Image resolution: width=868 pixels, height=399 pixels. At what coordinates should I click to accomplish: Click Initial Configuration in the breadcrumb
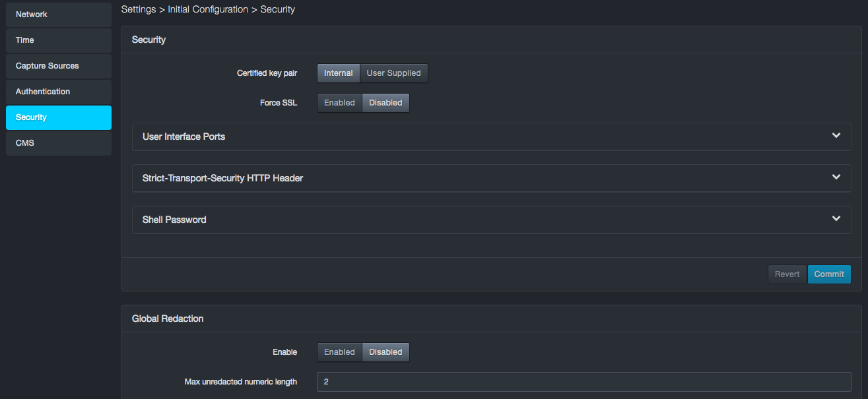(x=208, y=10)
